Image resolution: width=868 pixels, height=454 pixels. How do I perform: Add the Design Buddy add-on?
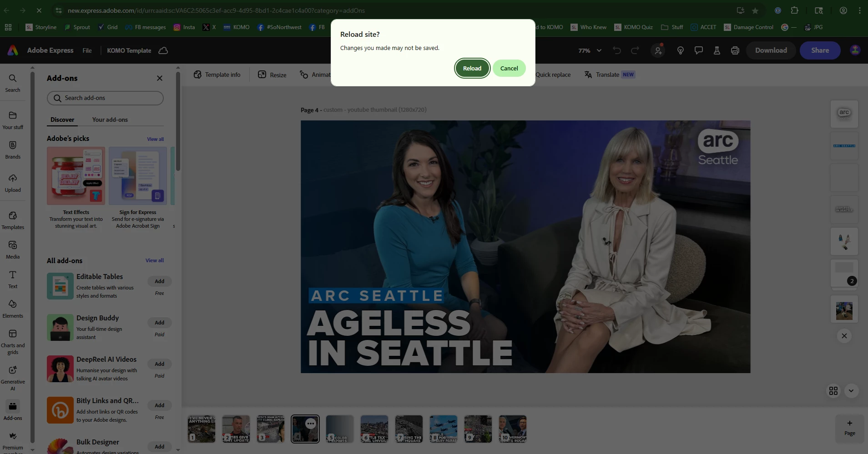point(159,323)
